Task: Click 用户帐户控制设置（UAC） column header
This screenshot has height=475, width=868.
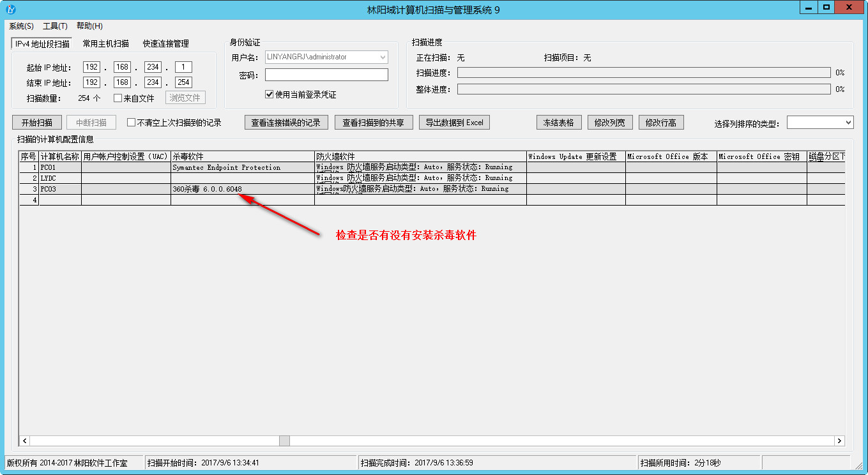Action: 126,156
